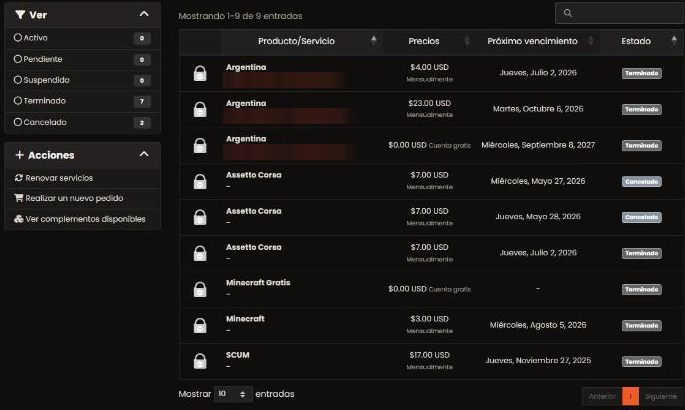The width and height of the screenshot is (685, 410).
Task: Open Renovar servicios action
Action: (59, 178)
